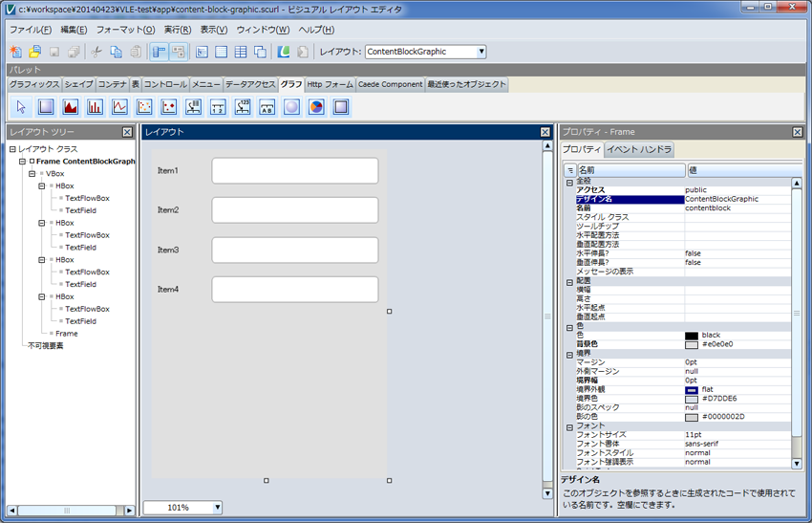Viewport: 812px width, 523px height.
Task: Toggle the layout tree view toolbar button
Action: (x=159, y=52)
